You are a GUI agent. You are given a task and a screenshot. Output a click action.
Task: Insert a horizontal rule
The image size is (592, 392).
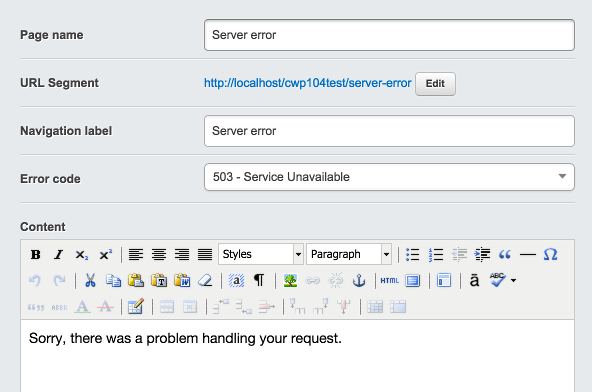(528, 255)
